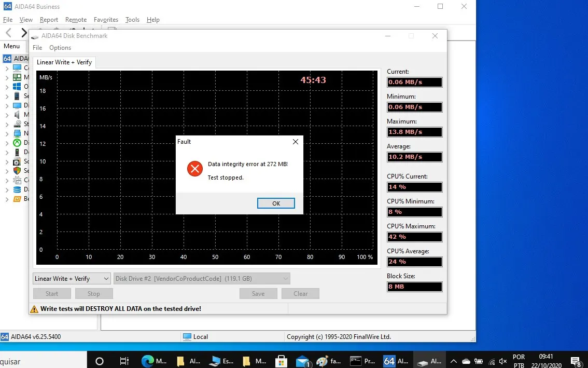Click the Cortana circle on the taskbar
Screen dimensions: 588x368
pyautogui.click(x=100, y=361)
